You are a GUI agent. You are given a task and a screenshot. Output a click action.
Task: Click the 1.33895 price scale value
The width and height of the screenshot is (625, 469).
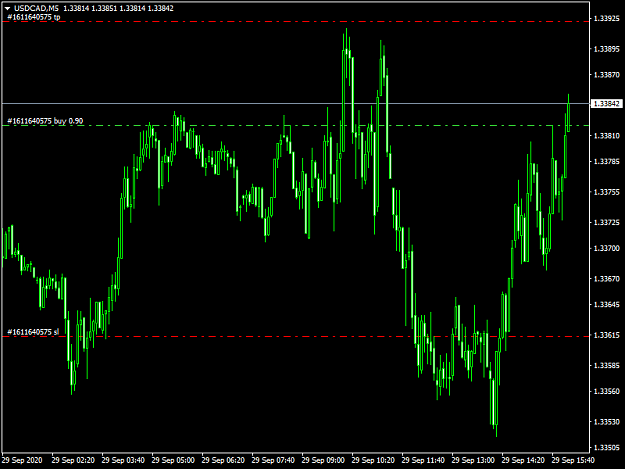tap(607, 49)
